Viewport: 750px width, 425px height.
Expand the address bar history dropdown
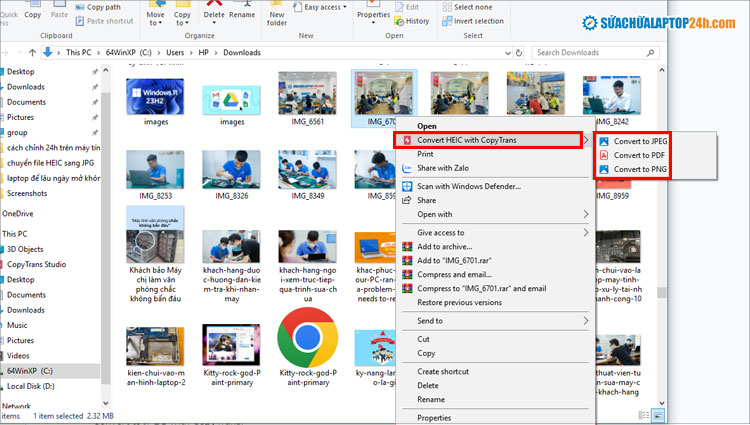[x=508, y=53]
